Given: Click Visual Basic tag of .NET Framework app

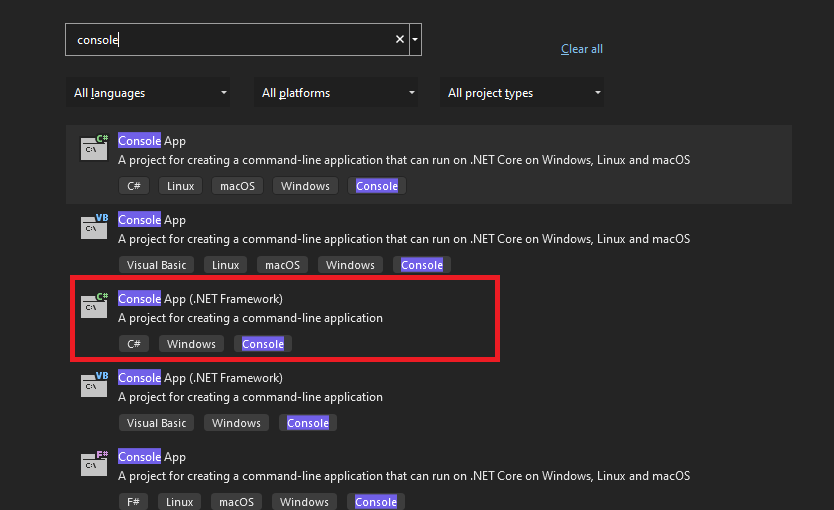Looking at the screenshot, I should click(156, 423).
